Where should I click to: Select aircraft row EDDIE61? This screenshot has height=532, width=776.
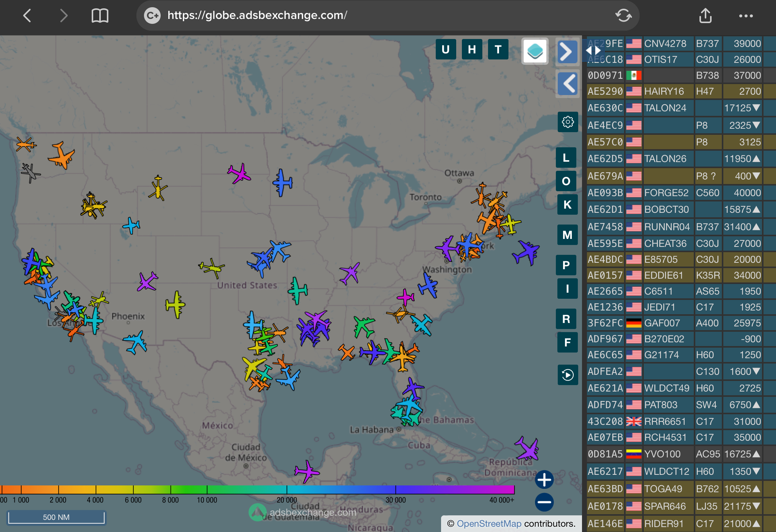[681, 275]
